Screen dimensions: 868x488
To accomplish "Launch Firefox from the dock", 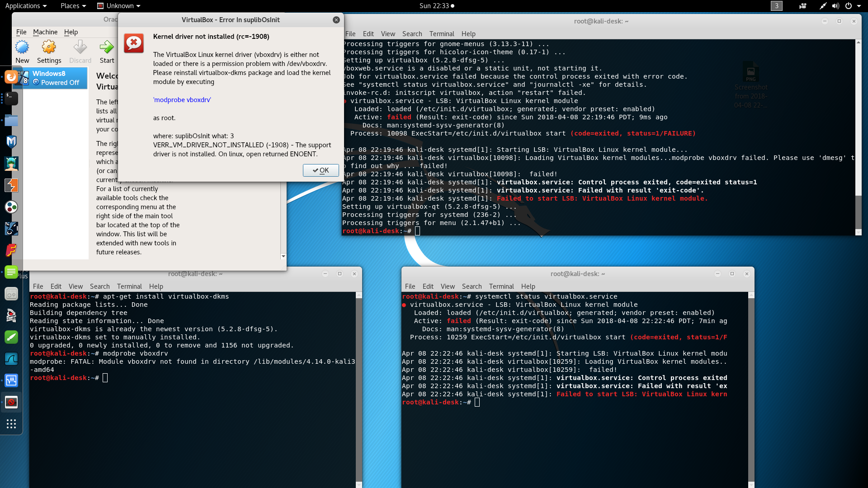I will point(11,77).
